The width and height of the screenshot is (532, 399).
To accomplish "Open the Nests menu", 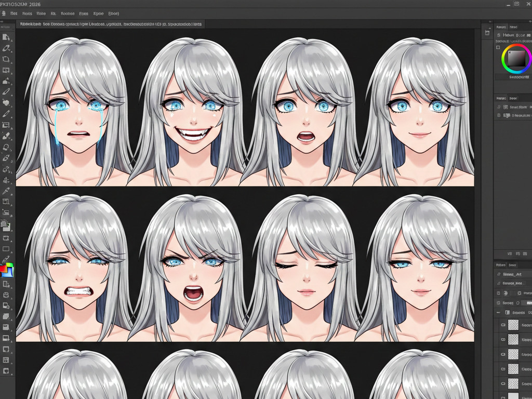I will click(x=27, y=14).
